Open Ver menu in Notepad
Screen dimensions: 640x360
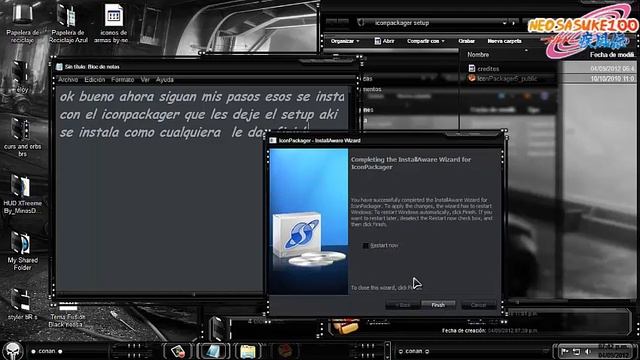click(x=145, y=80)
